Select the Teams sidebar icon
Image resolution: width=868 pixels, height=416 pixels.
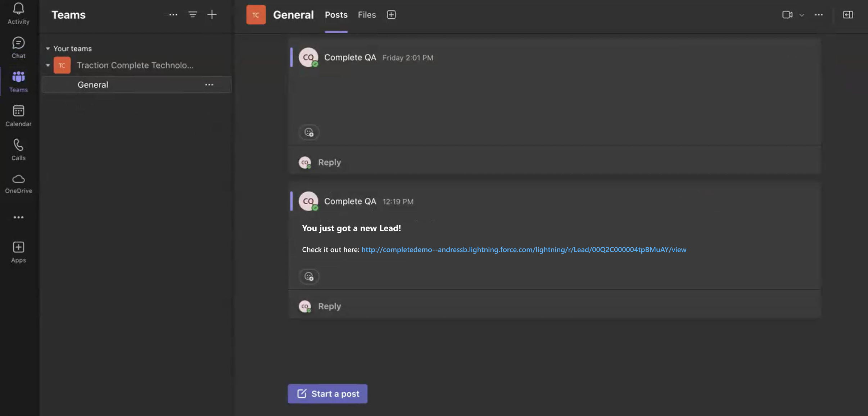pyautogui.click(x=18, y=82)
